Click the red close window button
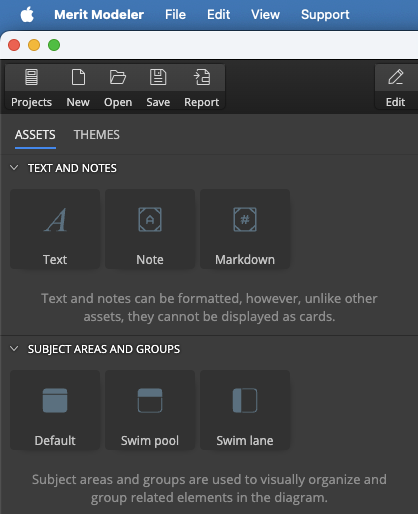The height and width of the screenshot is (514, 418). (14, 45)
